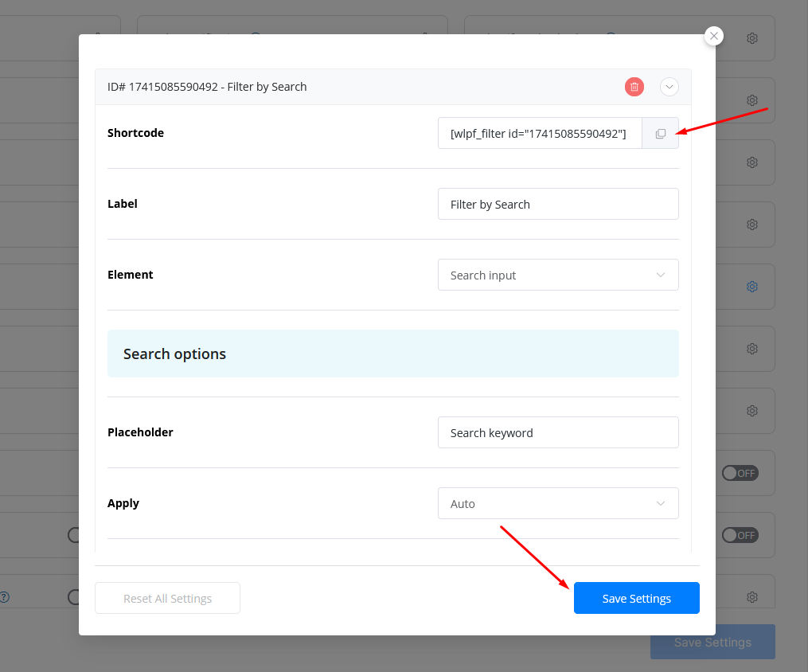Click the question mark help icon

(x=4, y=597)
